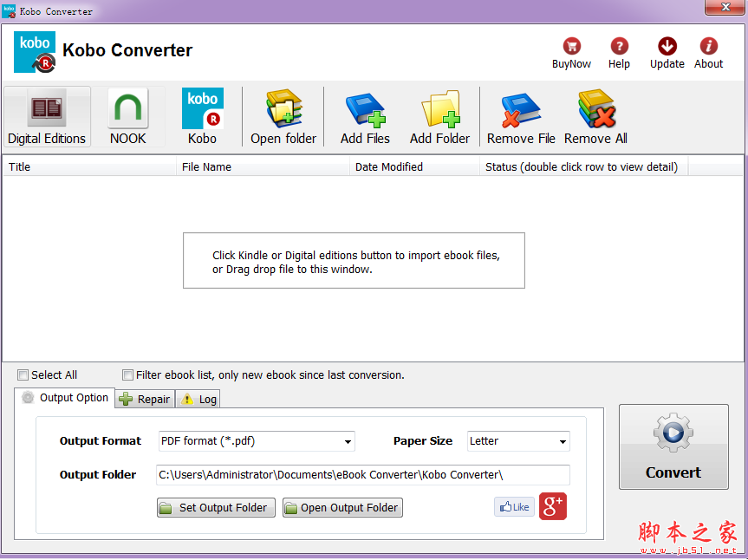Click Set Output Folder button
748x560 pixels.
click(216, 507)
